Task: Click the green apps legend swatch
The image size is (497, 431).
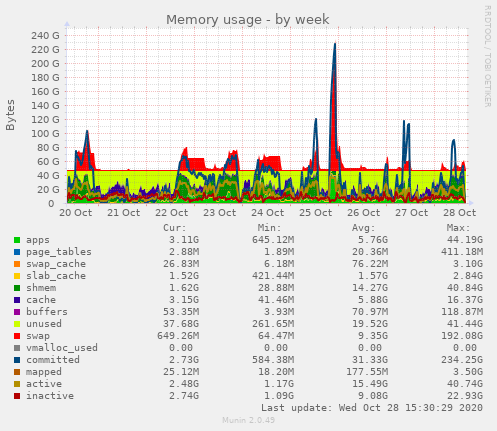Action: (17, 240)
